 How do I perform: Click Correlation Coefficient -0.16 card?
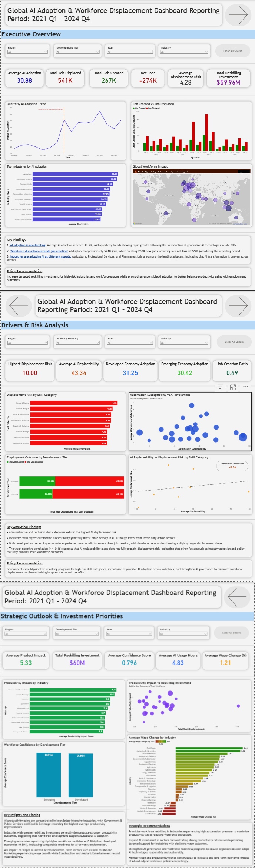[232, 466]
